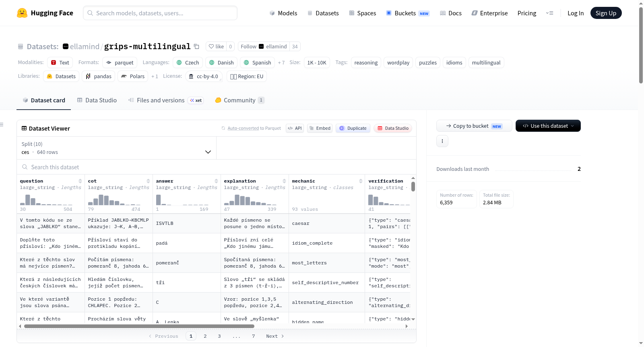Image resolution: width=644 pixels, height=347 pixels.
Task: Filter by Czech language tag
Action: [x=188, y=62]
